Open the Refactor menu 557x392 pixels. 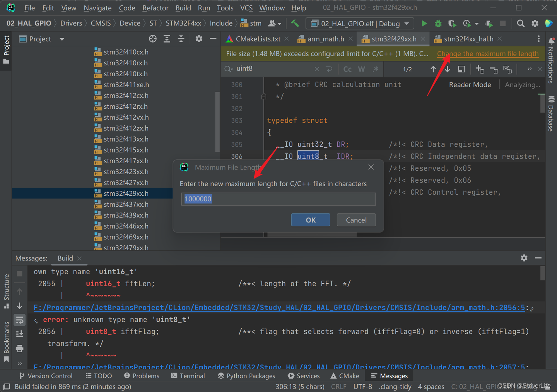click(x=155, y=8)
